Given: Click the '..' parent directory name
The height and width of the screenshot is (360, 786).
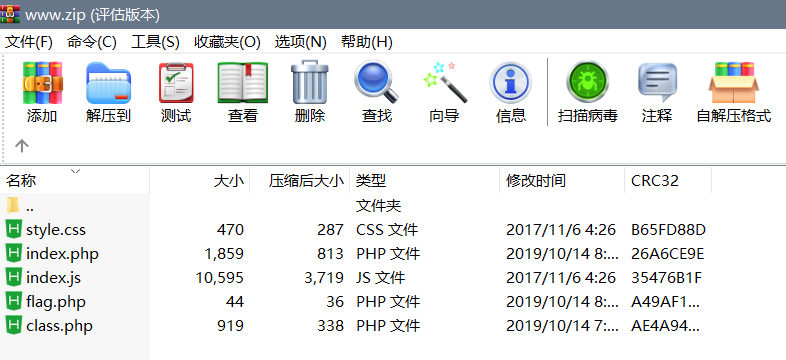Looking at the screenshot, I should pos(30,208).
